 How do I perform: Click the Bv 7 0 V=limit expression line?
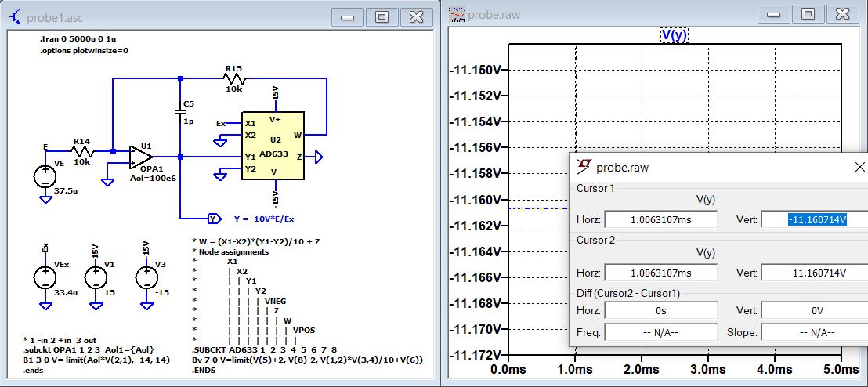click(x=307, y=360)
